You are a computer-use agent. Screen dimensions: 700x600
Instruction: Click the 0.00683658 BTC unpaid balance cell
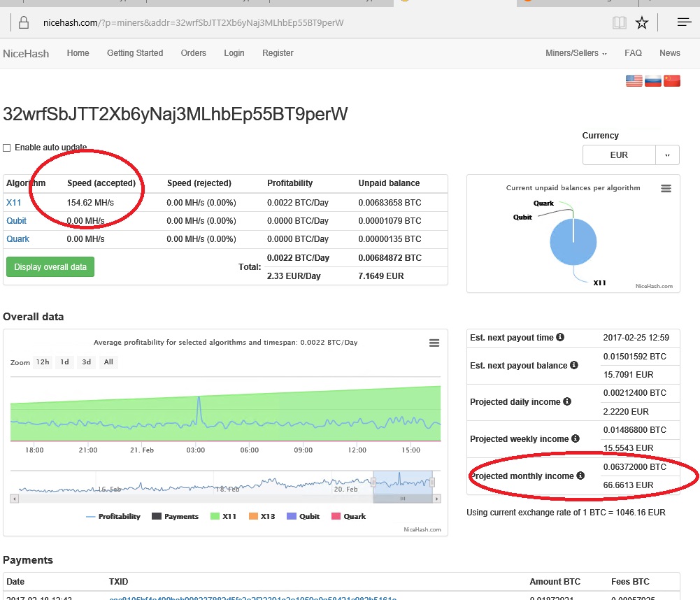[x=390, y=203]
